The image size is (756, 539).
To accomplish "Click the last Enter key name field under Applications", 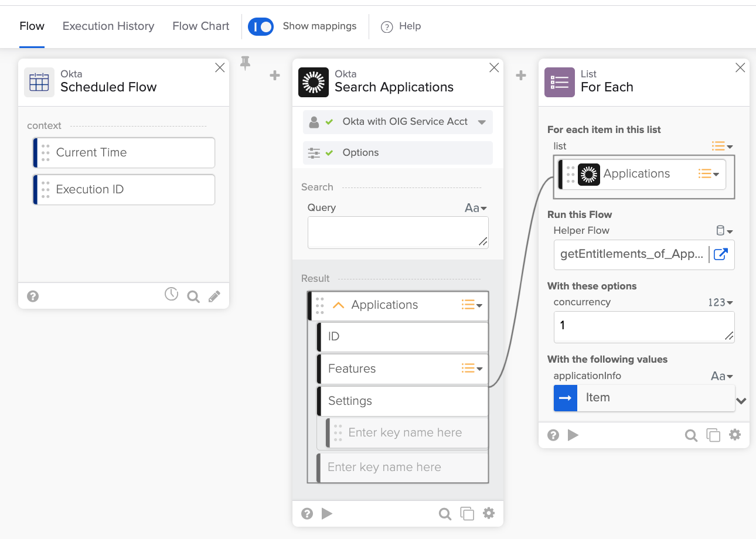I will [403, 468].
